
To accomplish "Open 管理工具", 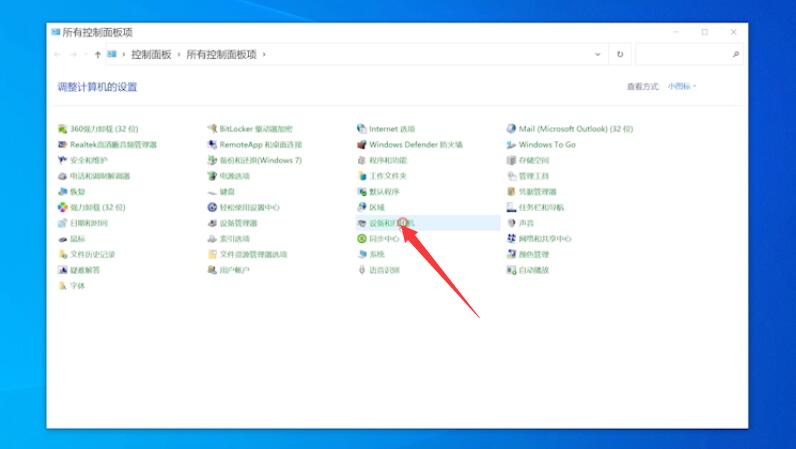I will tap(528, 176).
